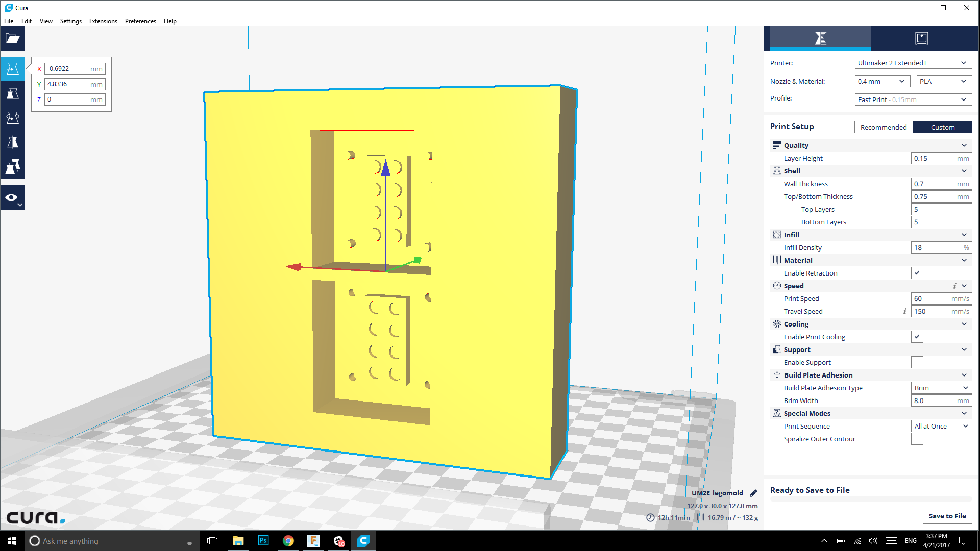Screen dimensions: 980x551
Task: Select the Per Model Settings tool
Action: [13, 167]
